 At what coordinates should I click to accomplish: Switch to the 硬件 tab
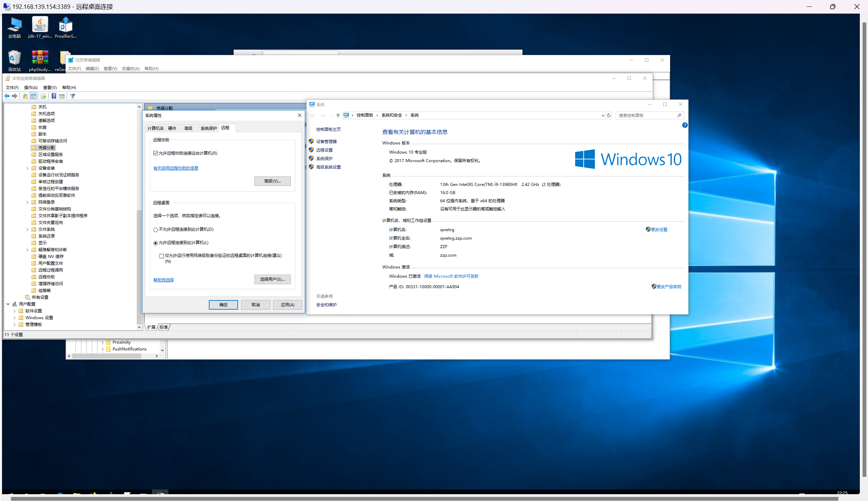click(172, 128)
